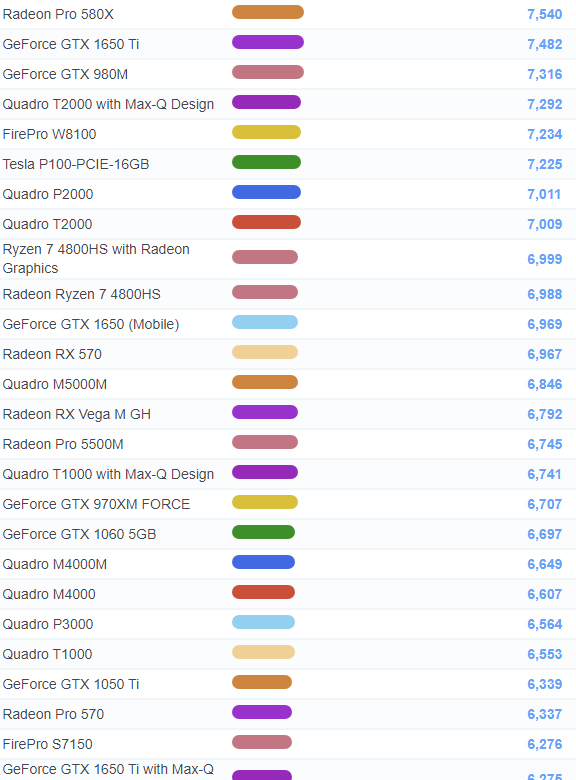This screenshot has width=576, height=780.
Task: Open Ryzen 7 4800HS with Radeon Graphics
Action: pyautogui.click(x=96, y=258)
